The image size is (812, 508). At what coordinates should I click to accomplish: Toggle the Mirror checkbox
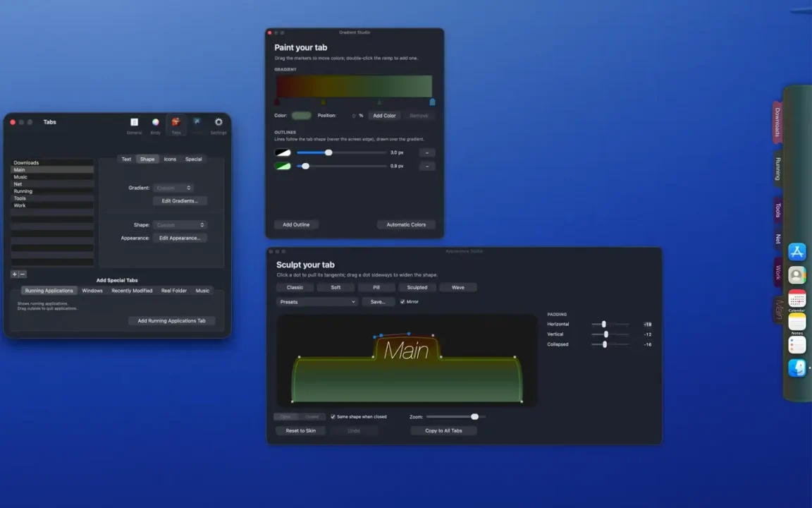(x=402, y=302)
